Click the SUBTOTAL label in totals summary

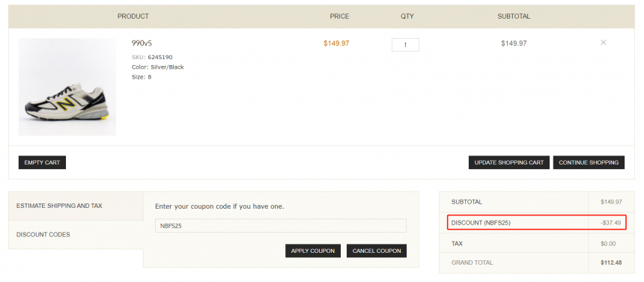point(467,202)
